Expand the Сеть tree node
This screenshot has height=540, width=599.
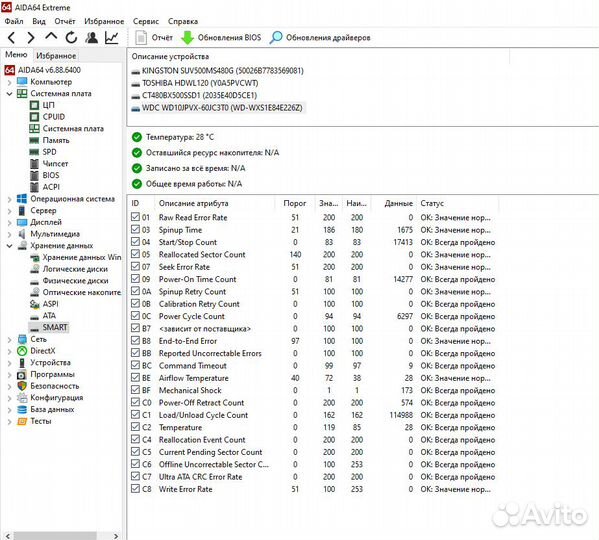point(10,339)
